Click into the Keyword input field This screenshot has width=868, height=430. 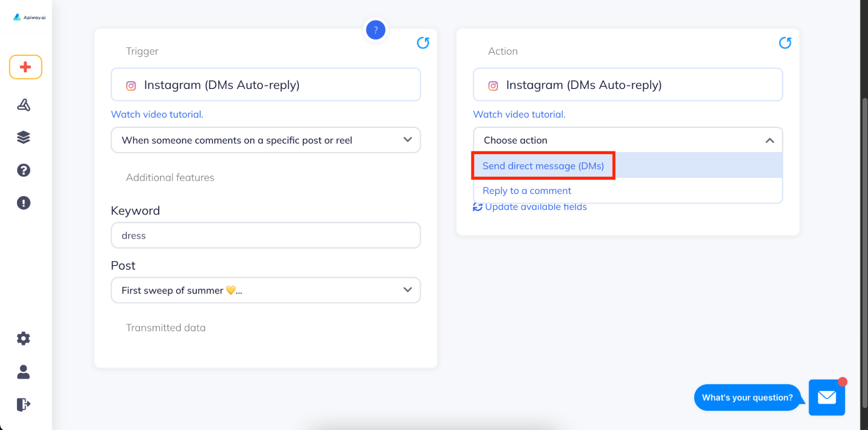pos(266,236)
